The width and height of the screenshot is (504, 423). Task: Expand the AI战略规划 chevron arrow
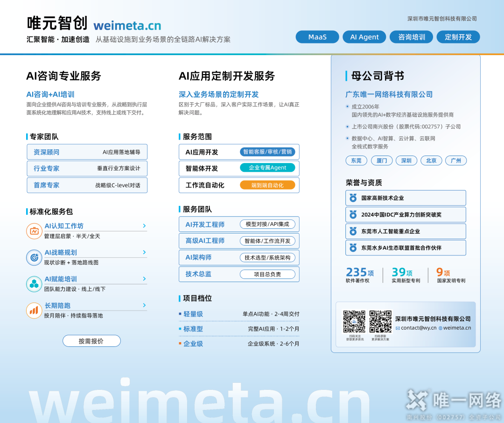pyautogui.click(x=144, y=252)
